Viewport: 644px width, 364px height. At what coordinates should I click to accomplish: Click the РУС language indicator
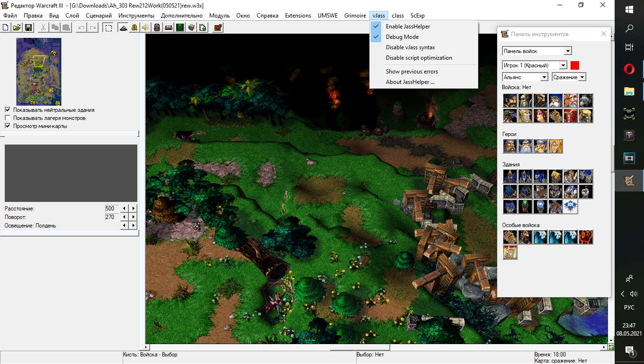[x=629, y=307]
